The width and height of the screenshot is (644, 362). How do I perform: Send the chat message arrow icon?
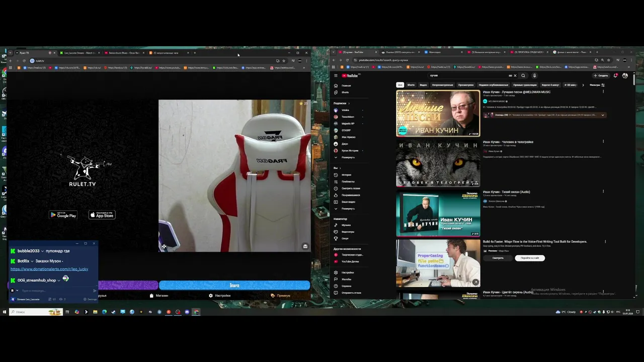click(x=95, y=291)
